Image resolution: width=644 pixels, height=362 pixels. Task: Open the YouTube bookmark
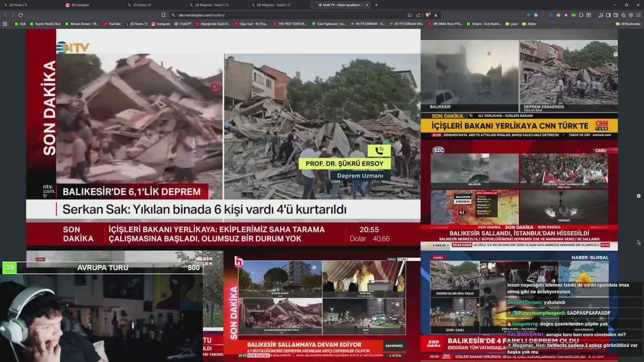112,24
